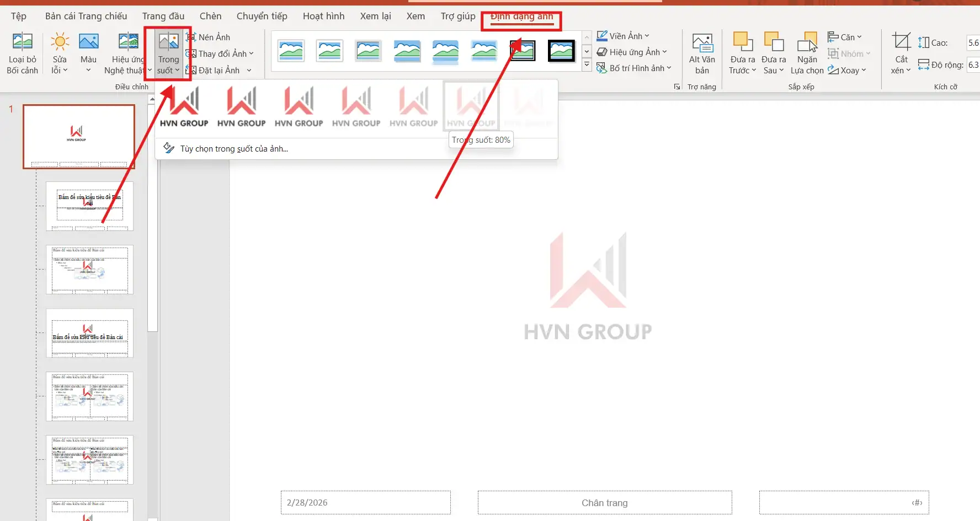Click the Chân trang footer placeholder
This screenshot has width=980, height=521.
point(604,502)
